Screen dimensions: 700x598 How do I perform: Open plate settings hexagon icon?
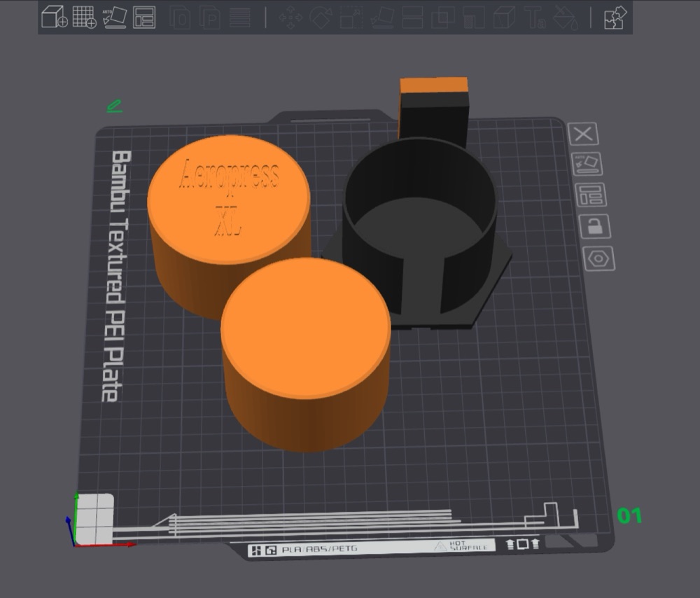pos(598,258)
